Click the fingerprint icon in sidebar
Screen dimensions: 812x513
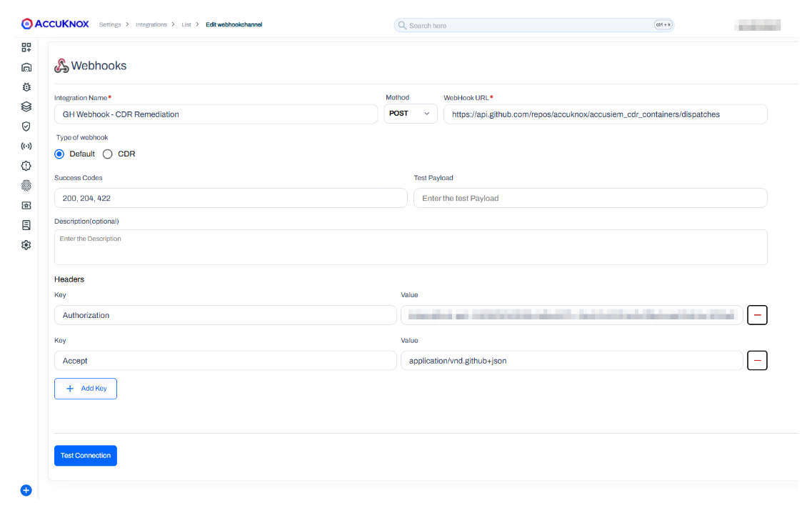pos(26,185)
